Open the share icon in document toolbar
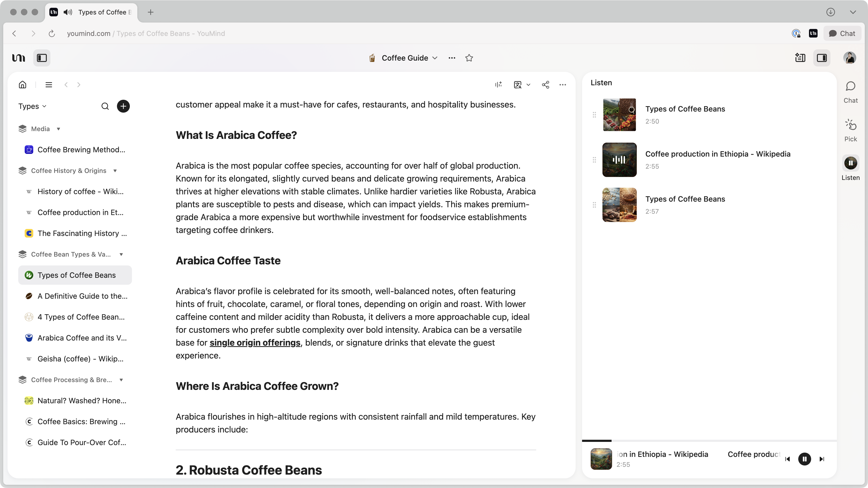 pyautogui.click(x=546, y=85)
